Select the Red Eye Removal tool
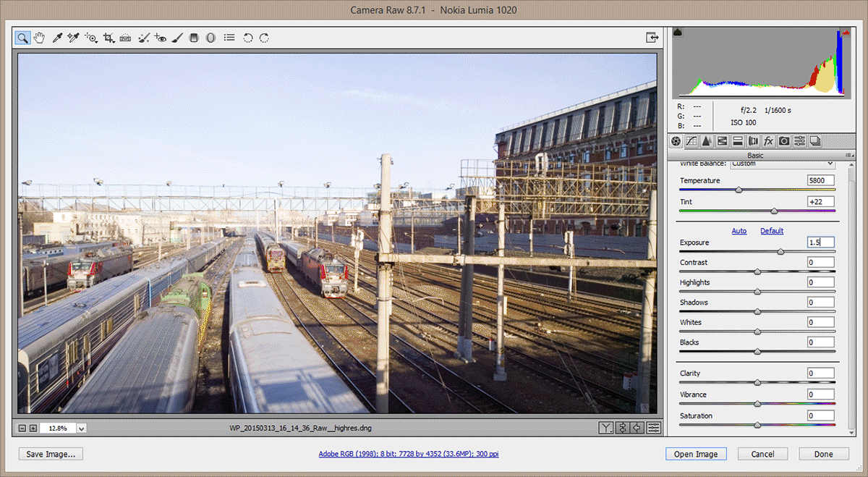 (160, 38)
